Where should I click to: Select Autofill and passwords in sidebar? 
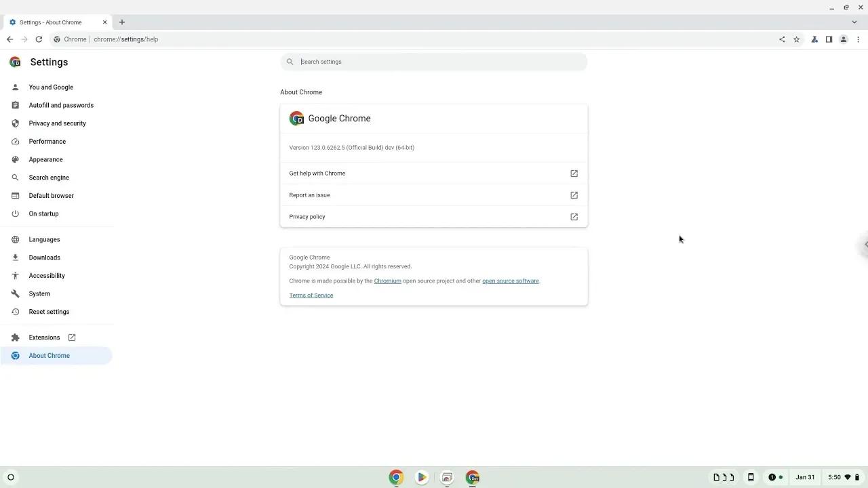pos(61,105)
